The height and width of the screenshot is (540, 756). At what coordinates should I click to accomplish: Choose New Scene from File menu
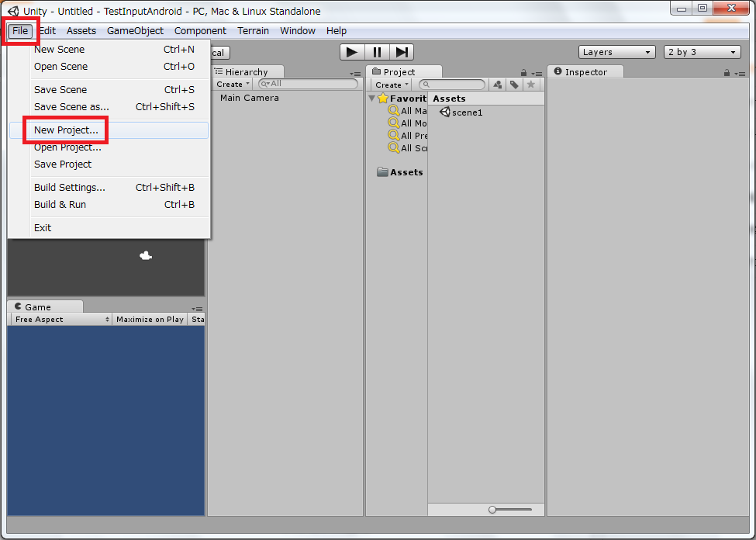109,49
